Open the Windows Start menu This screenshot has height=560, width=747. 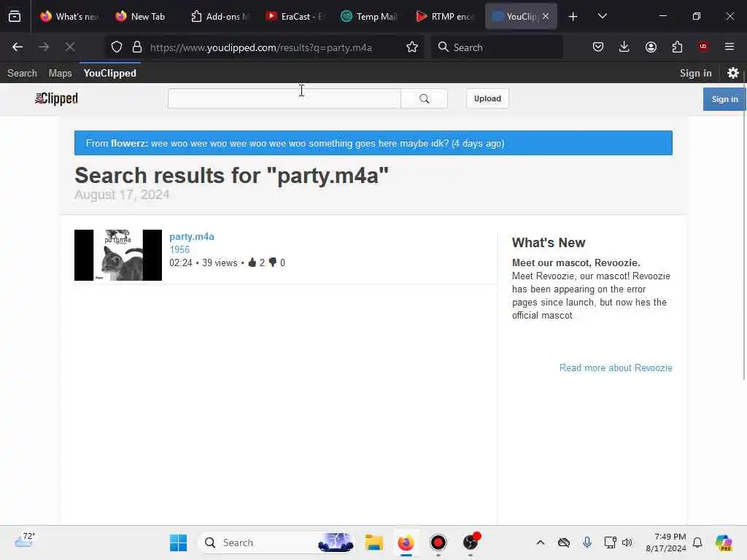tap(178, 542)
